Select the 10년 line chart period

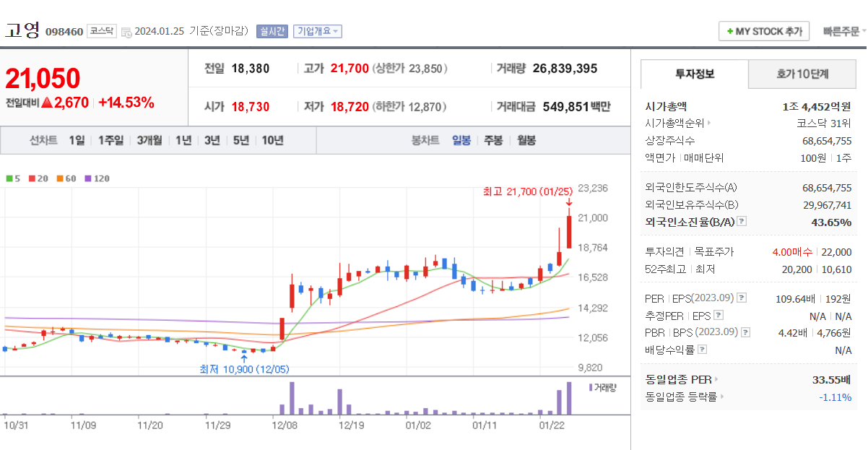pos(272,140)
